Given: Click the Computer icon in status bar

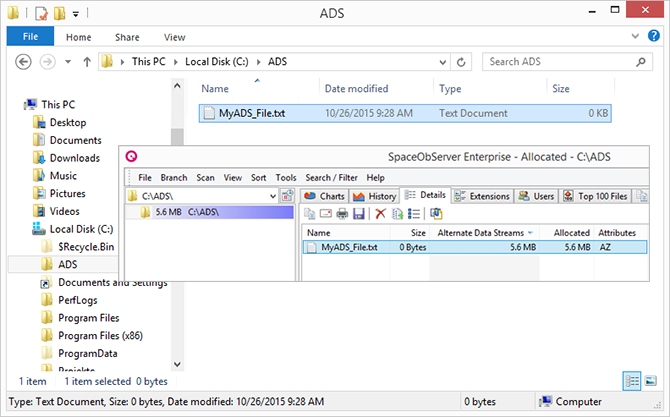Looking at the screenshot, I should 546,401.
